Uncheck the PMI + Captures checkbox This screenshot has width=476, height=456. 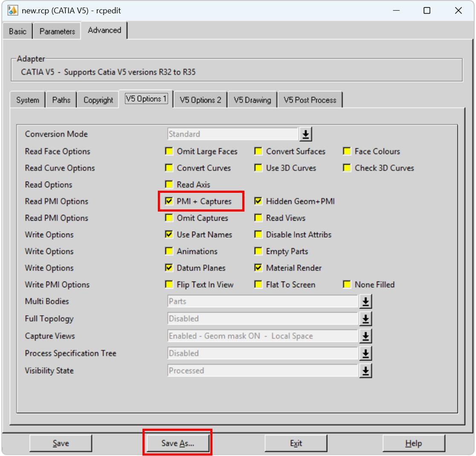[x=169, y=201]
